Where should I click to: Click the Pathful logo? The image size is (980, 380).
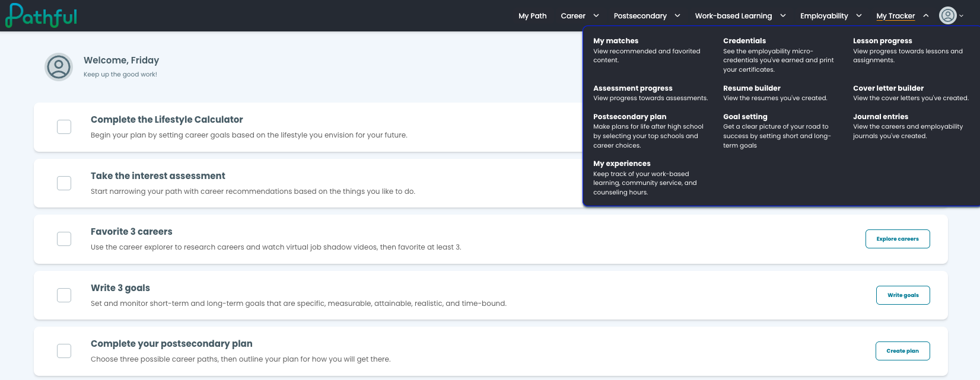(42, 15)
